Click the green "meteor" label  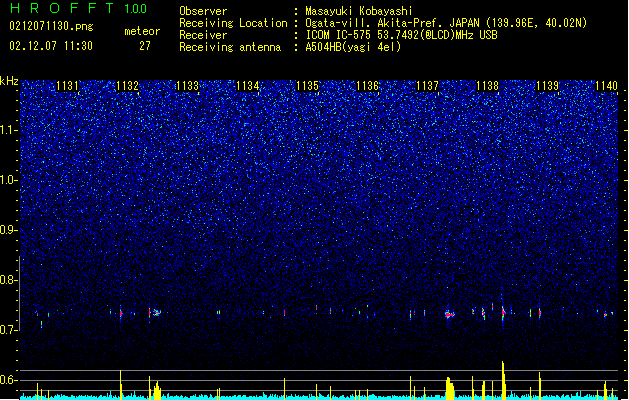coord(142,31)
